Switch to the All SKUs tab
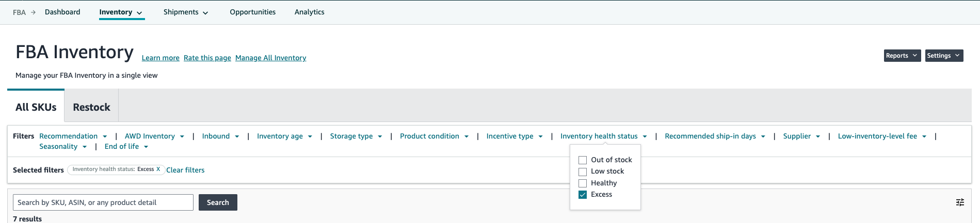Viewport: 980px width, 223px height. click(36, 107)
